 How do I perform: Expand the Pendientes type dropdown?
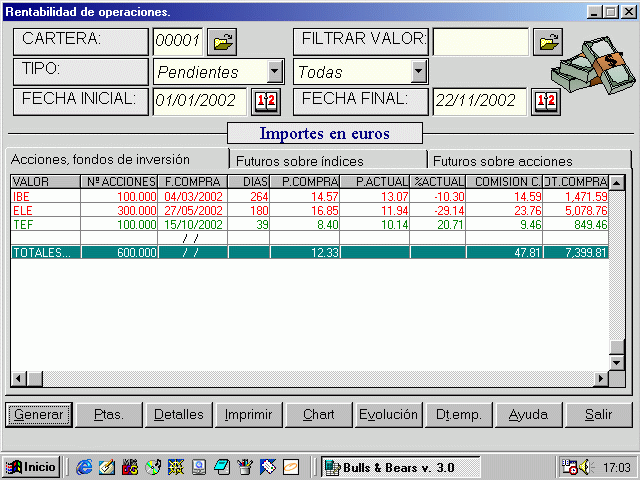(x=275, y=71)
